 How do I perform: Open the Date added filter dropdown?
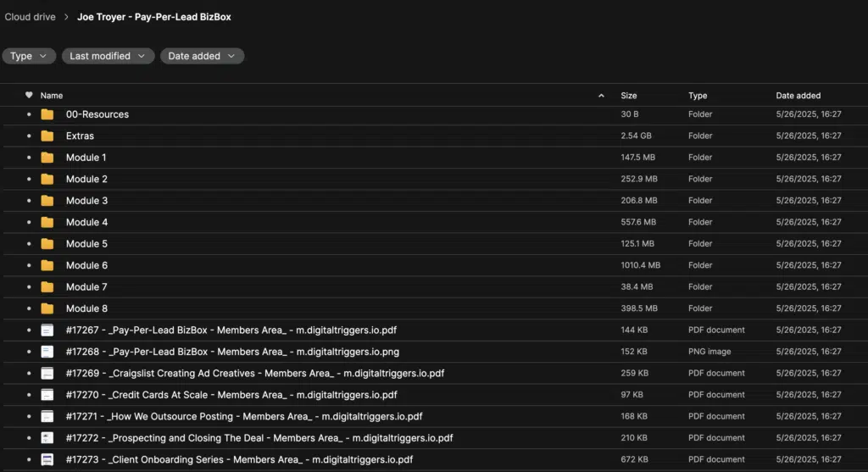point(202,56)
